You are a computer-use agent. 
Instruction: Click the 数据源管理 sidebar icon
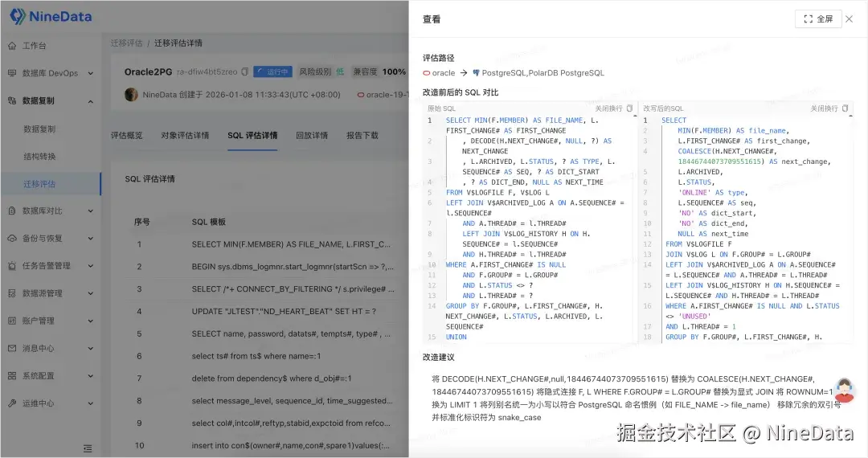coord(12,293)
